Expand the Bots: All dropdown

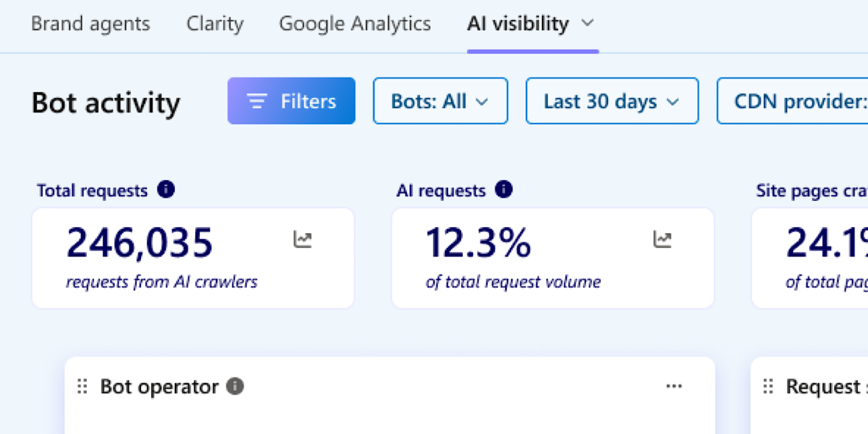[x=440, y=101]
